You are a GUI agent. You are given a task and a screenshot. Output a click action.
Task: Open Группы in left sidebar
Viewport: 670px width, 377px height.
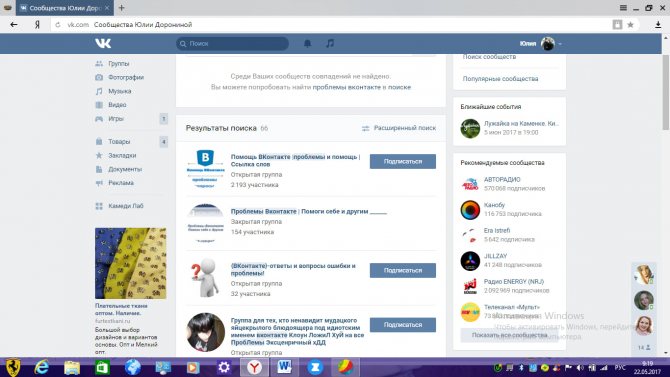[118, 64]
